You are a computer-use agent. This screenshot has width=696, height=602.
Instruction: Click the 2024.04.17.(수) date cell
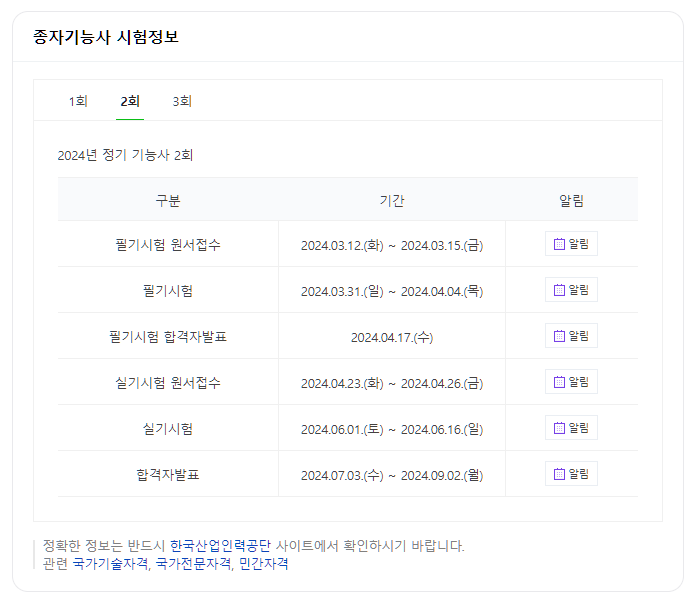pyautogui.click(x=392, y=337)
